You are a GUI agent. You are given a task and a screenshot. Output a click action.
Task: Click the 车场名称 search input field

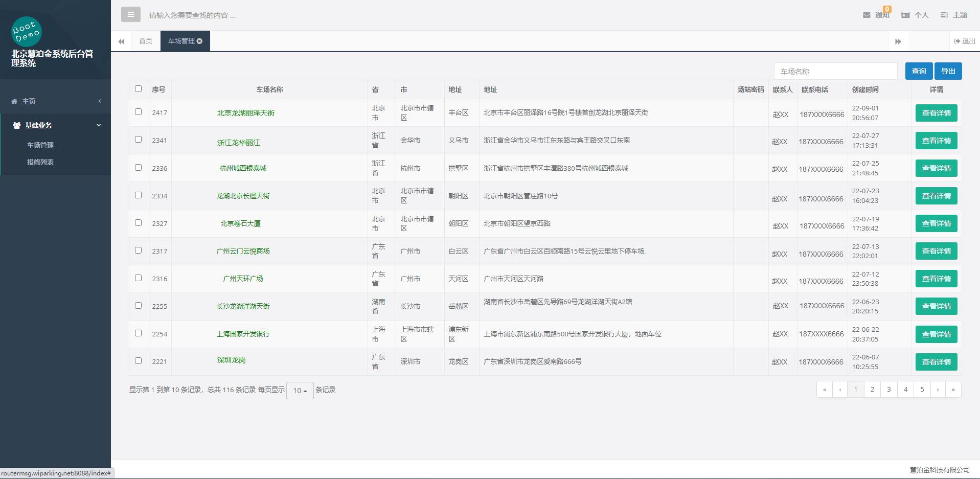[835, 72]
